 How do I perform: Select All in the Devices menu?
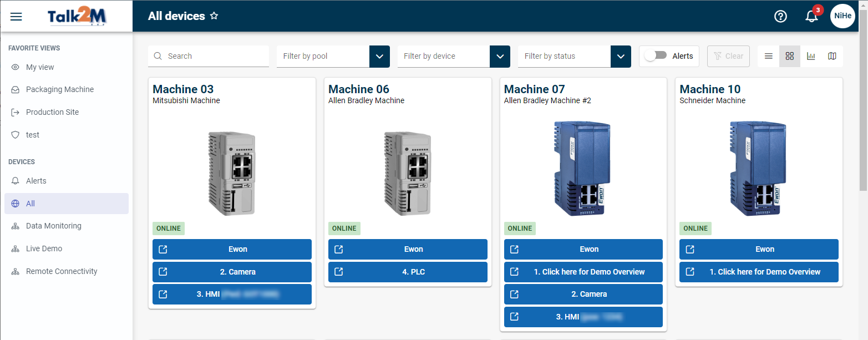[x=67, y=204]
